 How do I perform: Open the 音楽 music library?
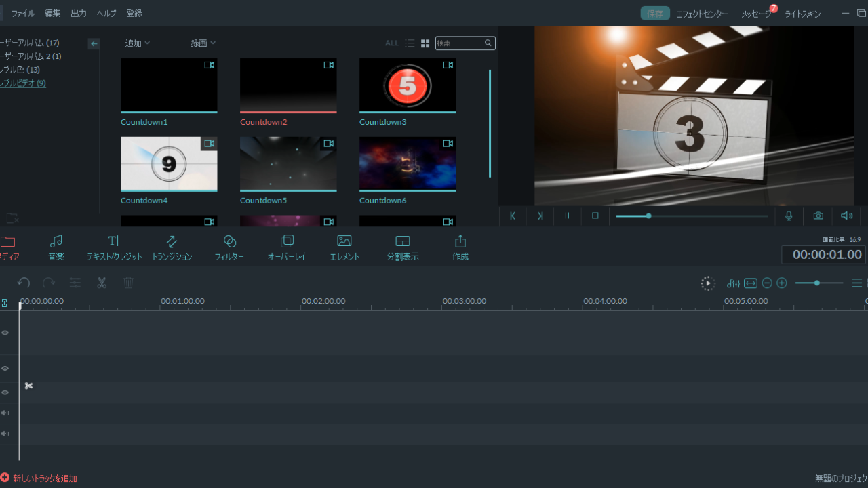(56, 248)
